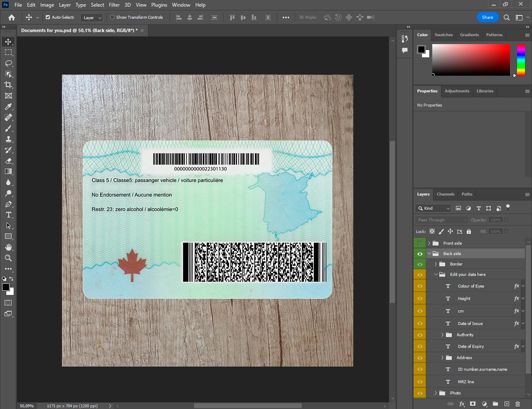Select the Zoom tool in toolbar
This screenshot has height=409, width=532.
pos(9,258)
